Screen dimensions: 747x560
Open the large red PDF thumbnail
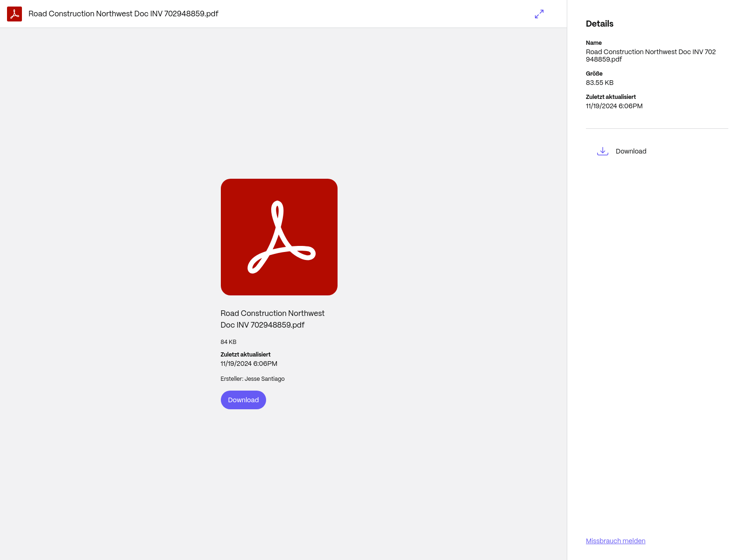click(279, 237)
